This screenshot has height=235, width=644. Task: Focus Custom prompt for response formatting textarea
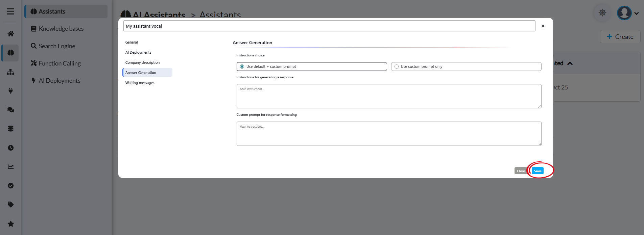pyautogui.click(x=389, y=134)
